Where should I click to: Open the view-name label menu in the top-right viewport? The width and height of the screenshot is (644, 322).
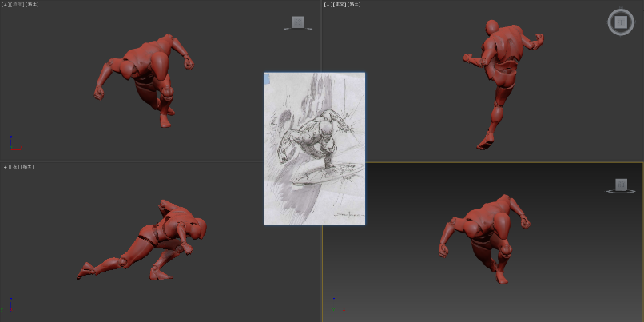(x=340, y=5)
